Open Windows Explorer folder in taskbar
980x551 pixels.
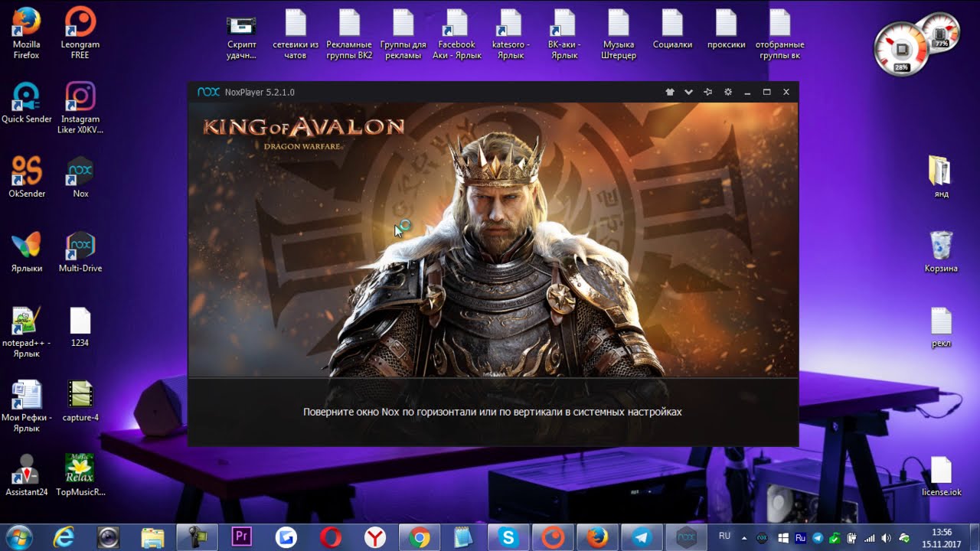pos(152,538)
